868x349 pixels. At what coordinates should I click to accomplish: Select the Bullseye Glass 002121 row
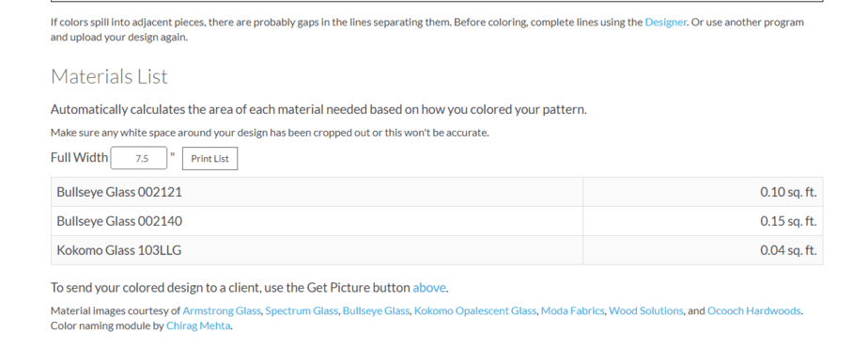[x=437, y=192]
